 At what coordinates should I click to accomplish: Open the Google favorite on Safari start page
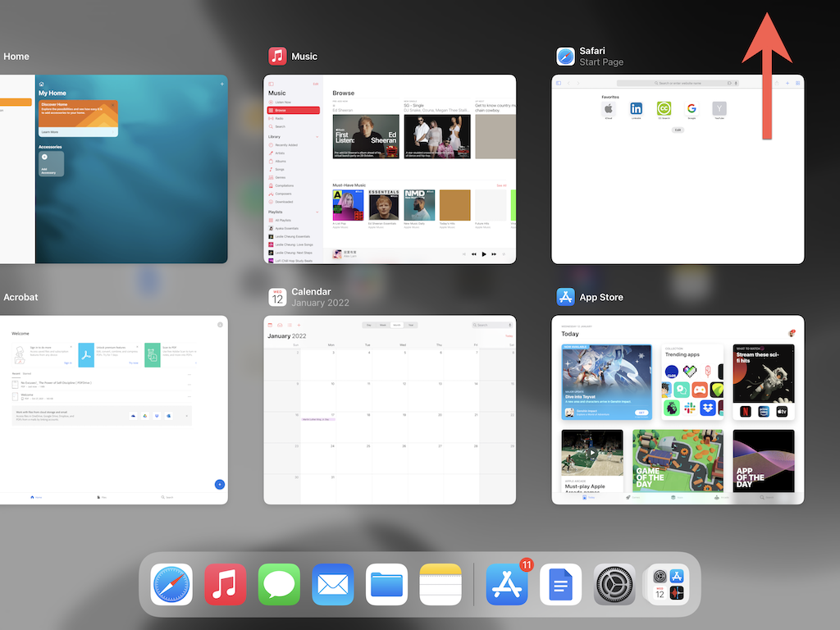pyautogui.click(x=692, y=109)
